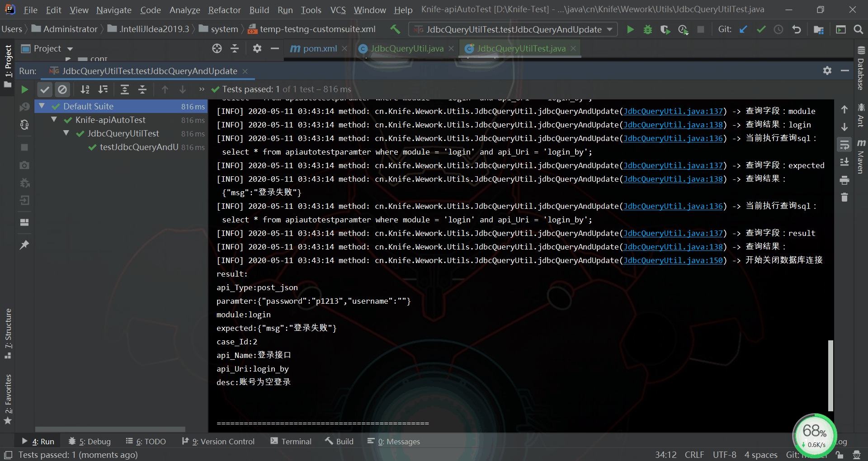Open the Maven side panel
The width and height of the screenshot is (868, 461).
pyautogui.click(x=861, y=156)
